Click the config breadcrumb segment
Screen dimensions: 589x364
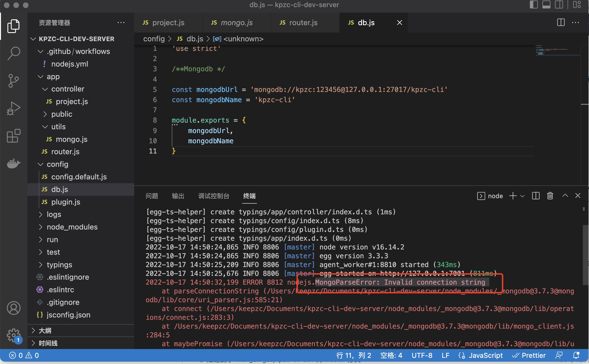pyautogui.click(x=154, y=39)
